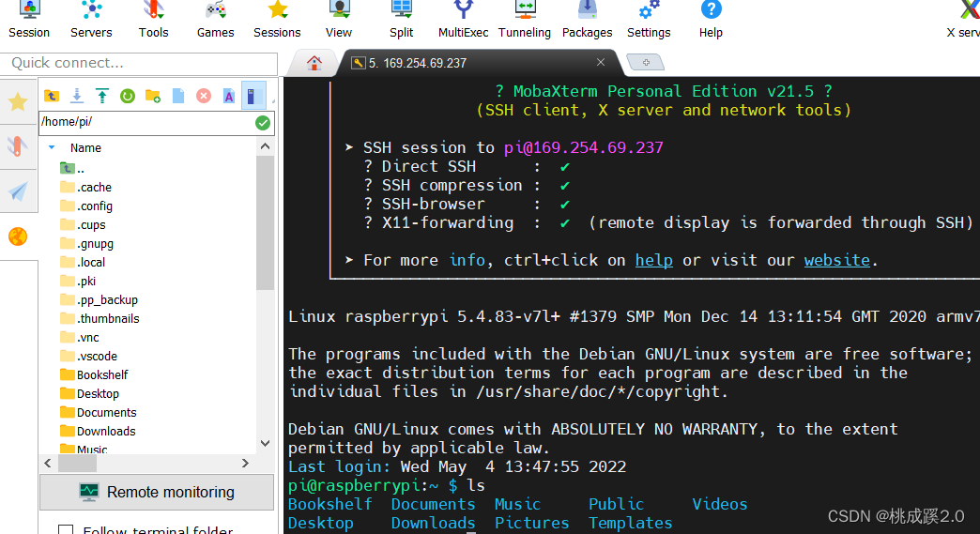The height and width of the screenshot is (534, 980).
Task: Select the parent .. folder entry
Action: (72, 168)
